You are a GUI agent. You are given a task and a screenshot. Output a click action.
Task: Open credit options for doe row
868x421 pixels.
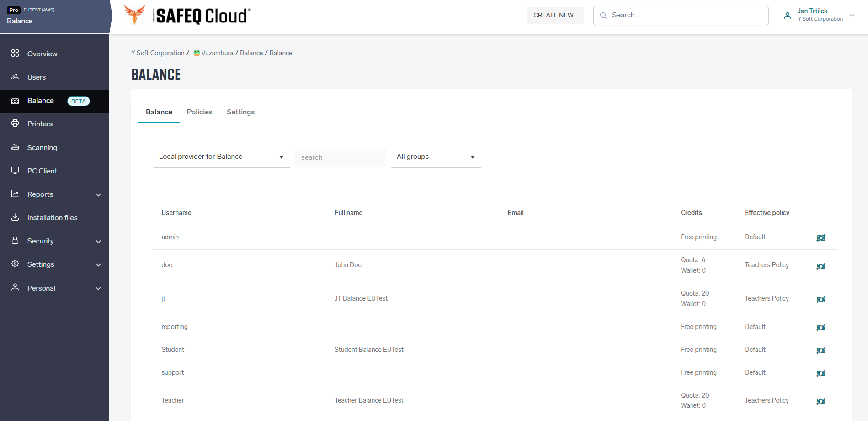(x=821, y=266)
